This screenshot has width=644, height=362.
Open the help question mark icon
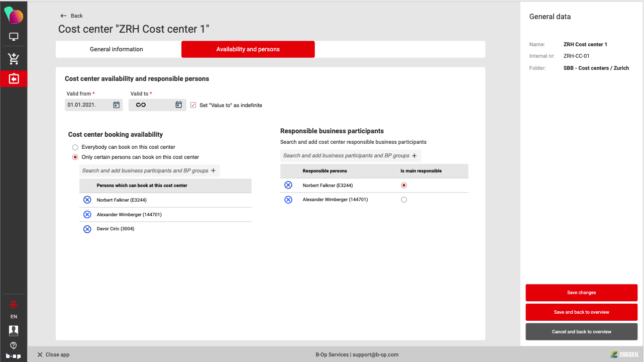(x=14, y=345)
